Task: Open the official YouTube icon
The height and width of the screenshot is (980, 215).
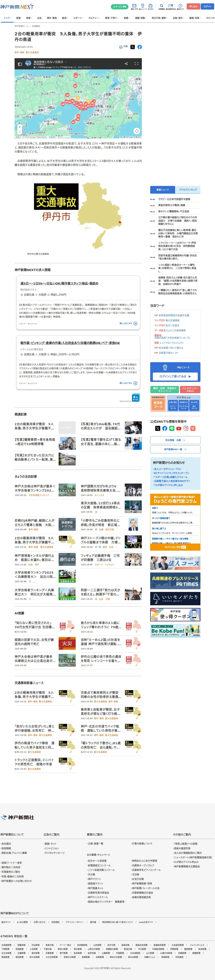Action: click(x=179, y=428)
